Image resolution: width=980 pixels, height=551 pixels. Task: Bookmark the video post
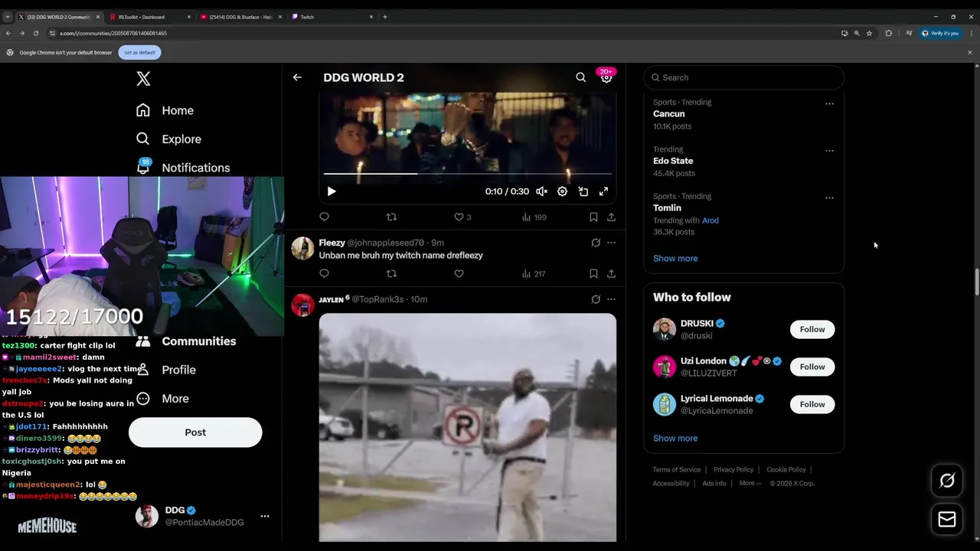coord(593,217)
